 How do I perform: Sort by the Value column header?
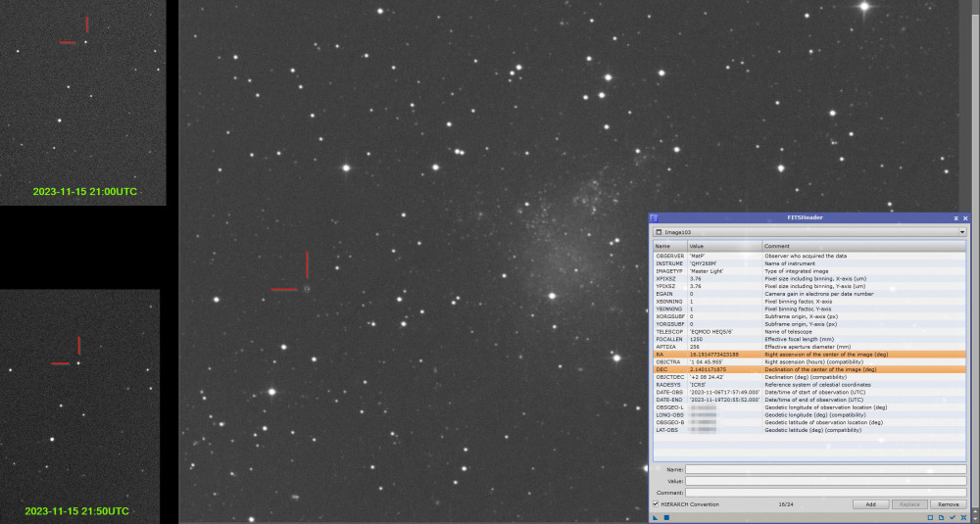point(725,246)
